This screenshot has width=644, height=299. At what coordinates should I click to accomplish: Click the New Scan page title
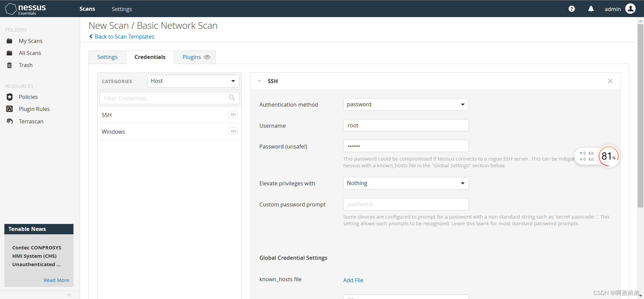coord(153,25)
